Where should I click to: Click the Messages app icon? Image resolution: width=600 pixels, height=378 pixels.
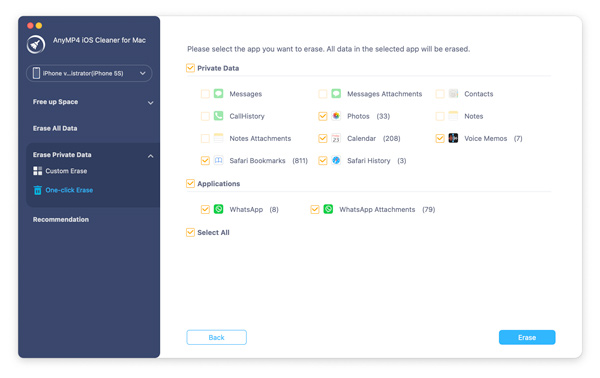[218, 94]
